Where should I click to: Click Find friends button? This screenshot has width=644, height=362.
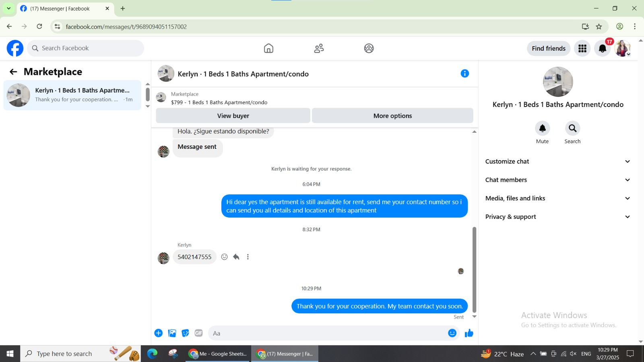click(549, 49)
